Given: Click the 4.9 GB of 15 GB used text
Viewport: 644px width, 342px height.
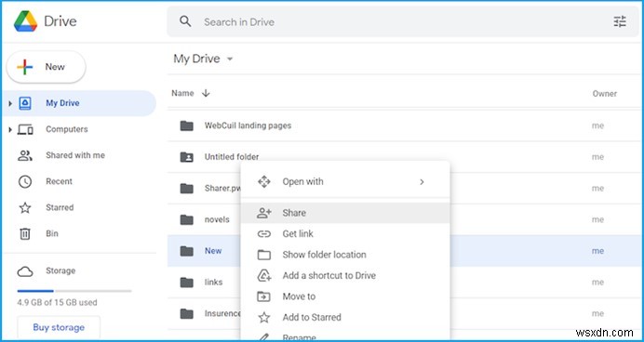Looking at the screenshot, I should click(57, 303).
